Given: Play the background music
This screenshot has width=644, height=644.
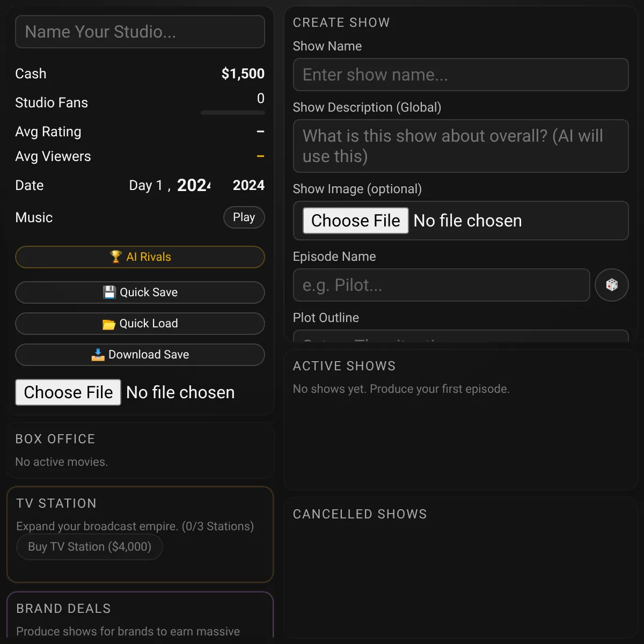Looking at the screenshot, I should [244, 217].
